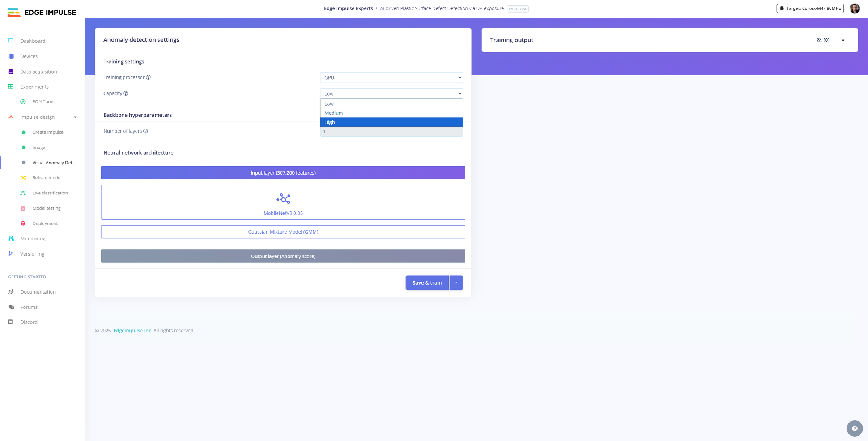868x441 pixels.
Task: Open Create impulse step
Action: 48,132
